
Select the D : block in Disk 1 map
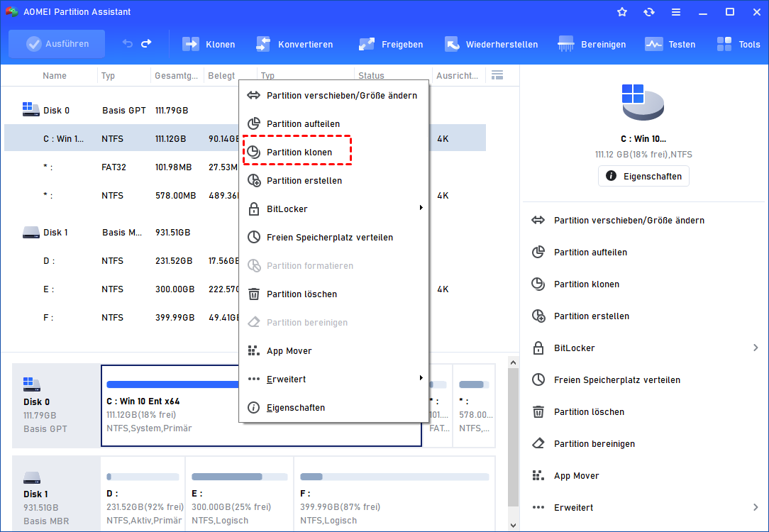143,493
